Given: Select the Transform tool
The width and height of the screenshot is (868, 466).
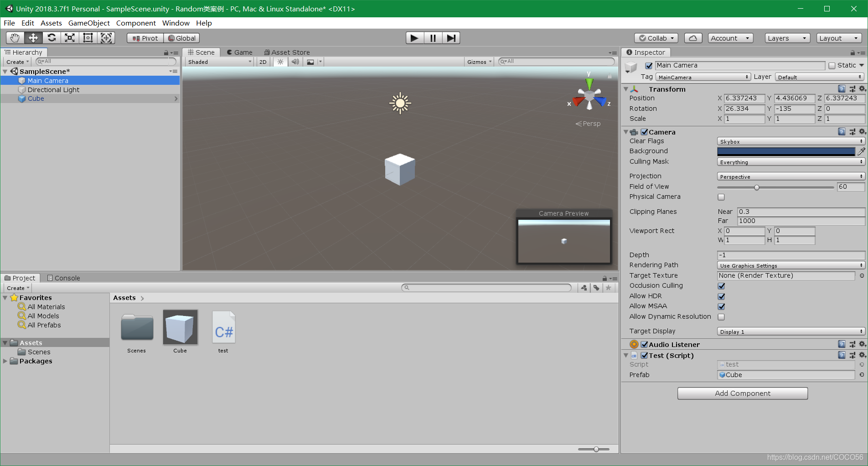Looking at the screenshot, I should point(106,38).
